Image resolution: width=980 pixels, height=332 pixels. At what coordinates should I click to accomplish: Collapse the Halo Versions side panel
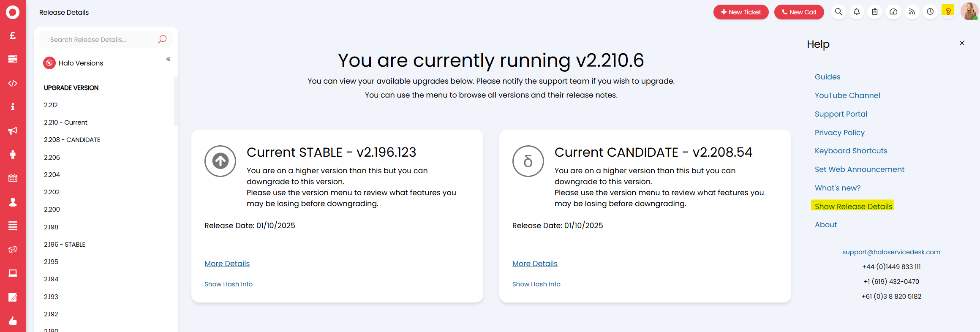coord(168,59)
